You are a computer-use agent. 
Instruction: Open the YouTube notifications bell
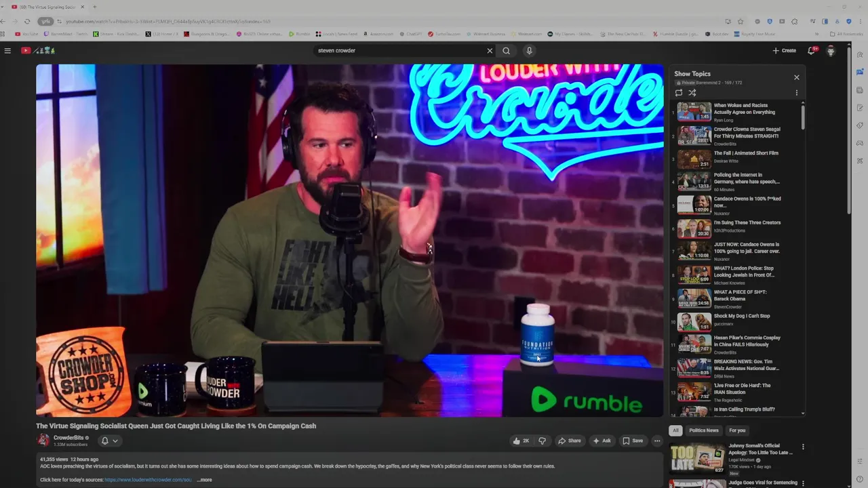pyautogui.click(x=811, y=50)
